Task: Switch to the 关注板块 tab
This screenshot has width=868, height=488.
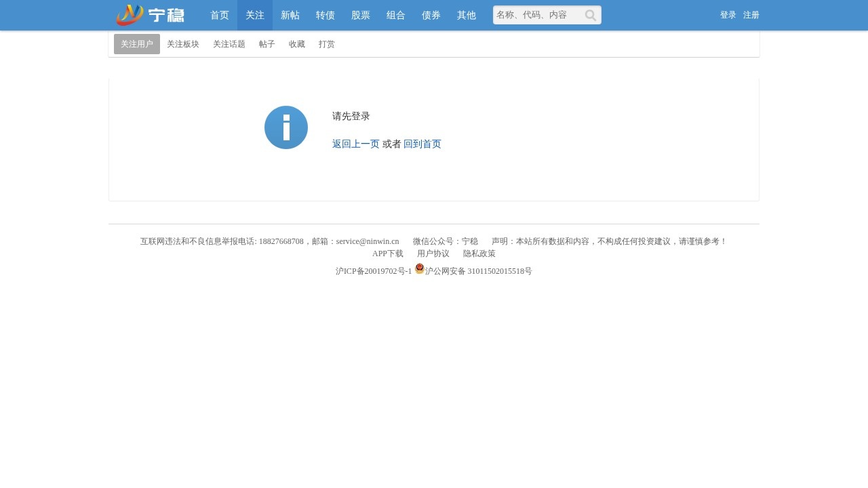Action: [x=183, y=44]
